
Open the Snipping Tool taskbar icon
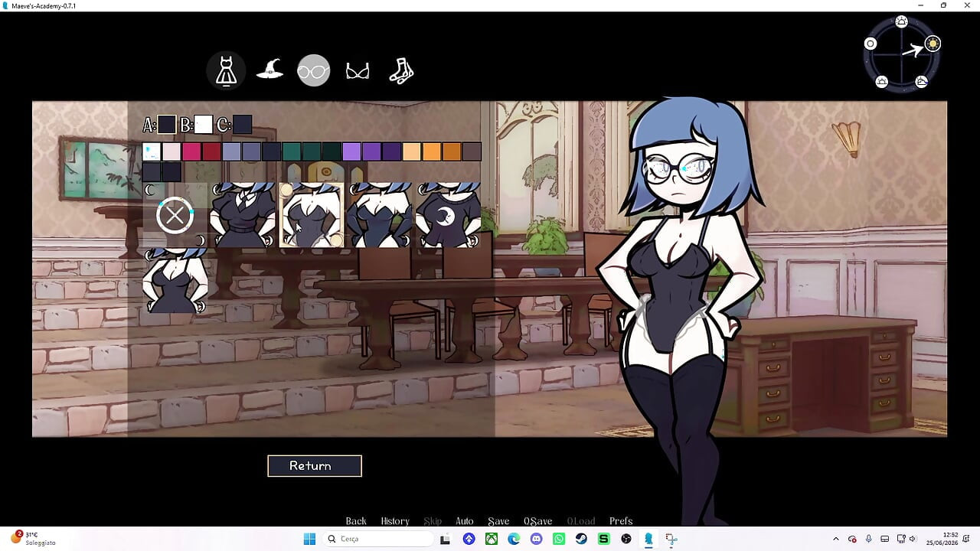tap(671, 539)
